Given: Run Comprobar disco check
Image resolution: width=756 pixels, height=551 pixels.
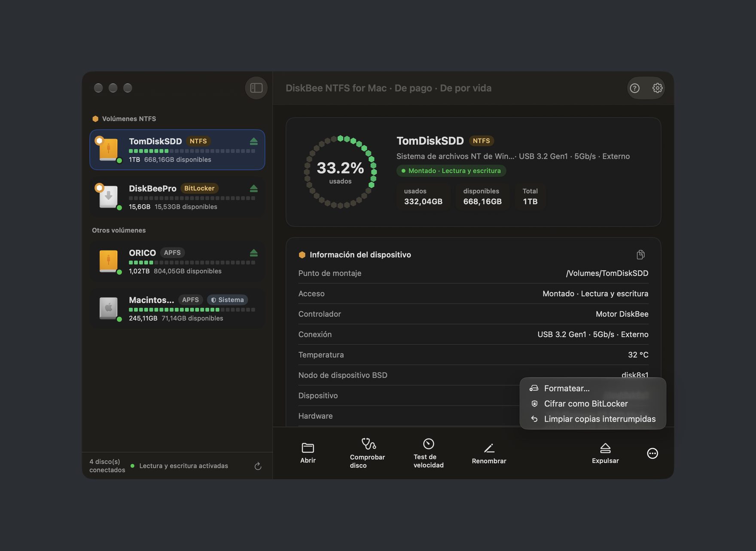Looking at the screenshot, I should point(367,453).
